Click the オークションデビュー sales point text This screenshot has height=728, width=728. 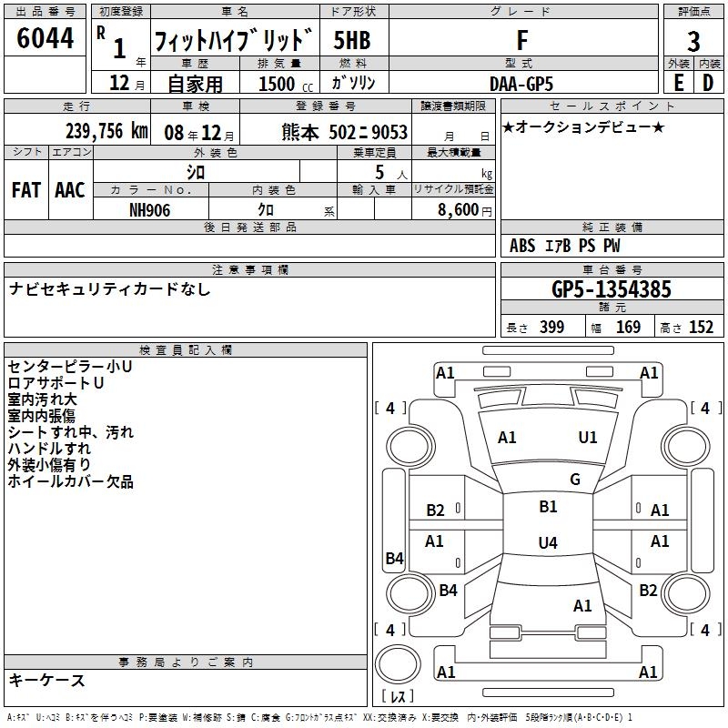point(582,127)
